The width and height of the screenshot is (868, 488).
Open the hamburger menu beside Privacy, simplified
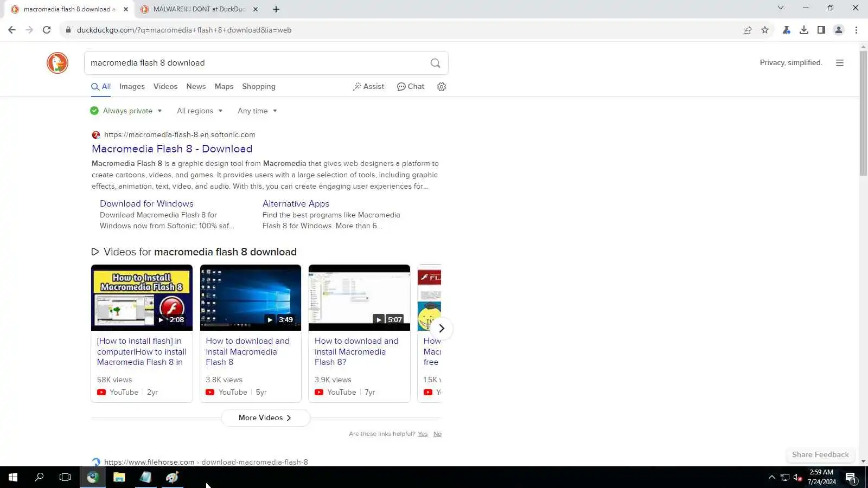coord(840,63)
